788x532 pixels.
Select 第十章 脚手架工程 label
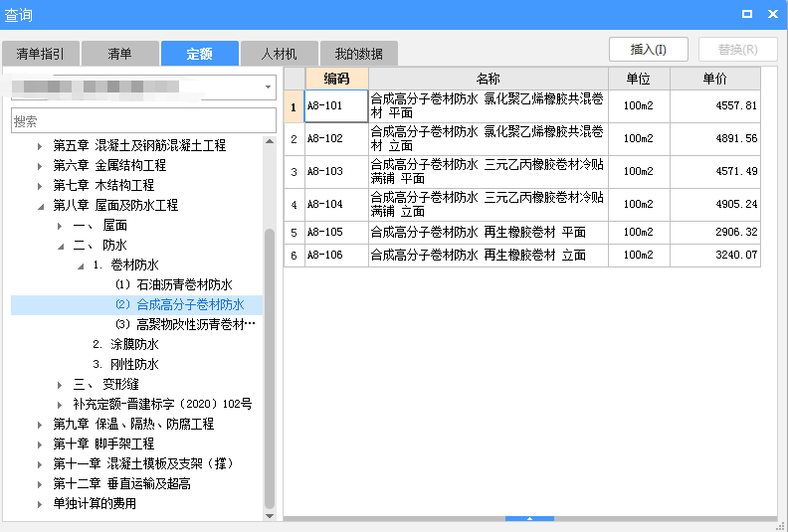click(x=103, y=444)
